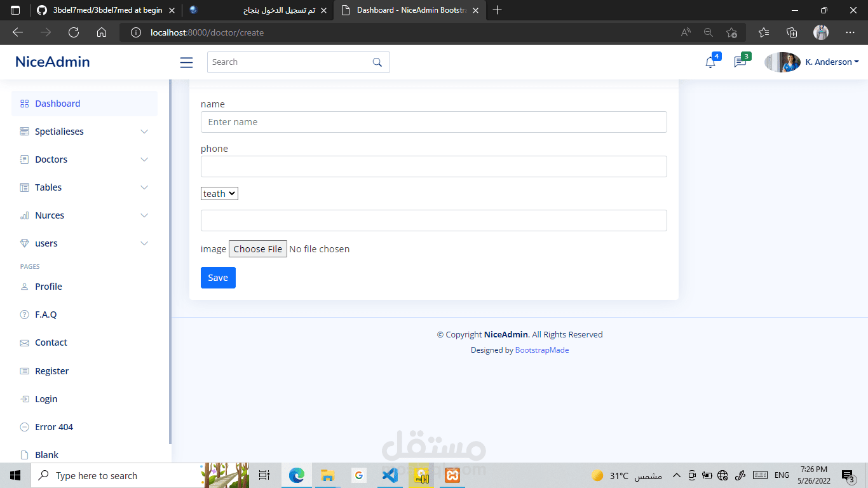868x488 pixels.
Task: Open Visual Studio Code from the taskbar
Action: click(390, 475)
